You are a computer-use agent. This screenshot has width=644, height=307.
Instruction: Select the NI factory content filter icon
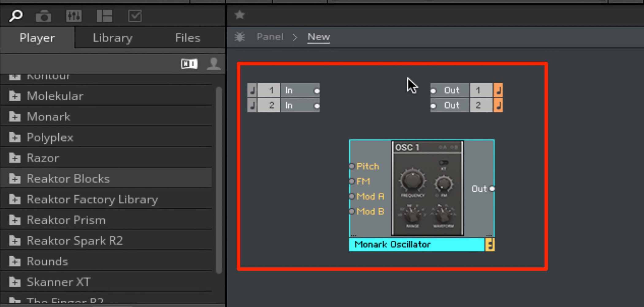pyautogui.click(x=189, y=64)
